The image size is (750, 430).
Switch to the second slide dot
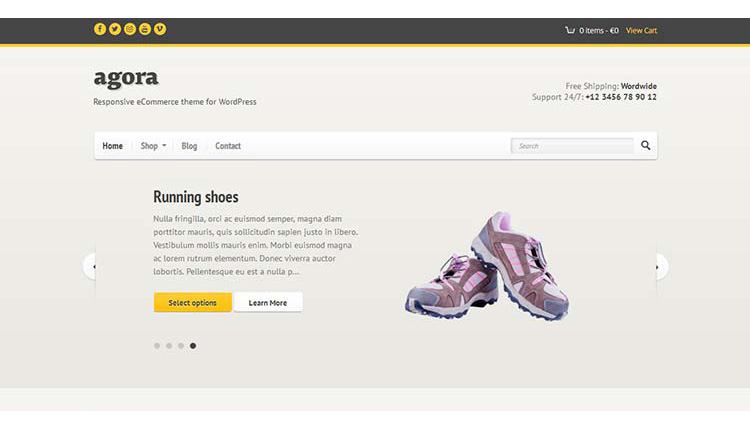[x=169, y=346]
